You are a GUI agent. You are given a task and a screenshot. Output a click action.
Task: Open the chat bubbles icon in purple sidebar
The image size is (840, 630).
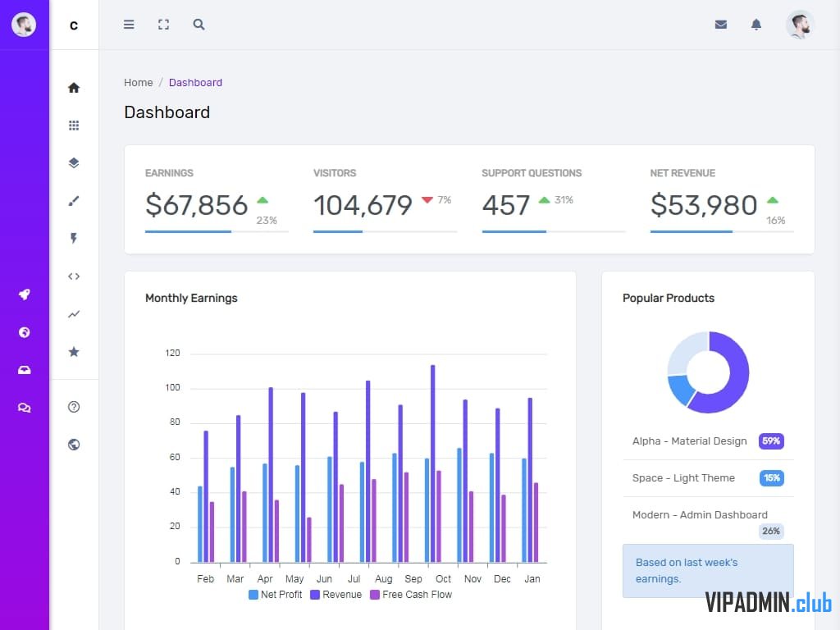pyautogui.click(x=24, y=408)
